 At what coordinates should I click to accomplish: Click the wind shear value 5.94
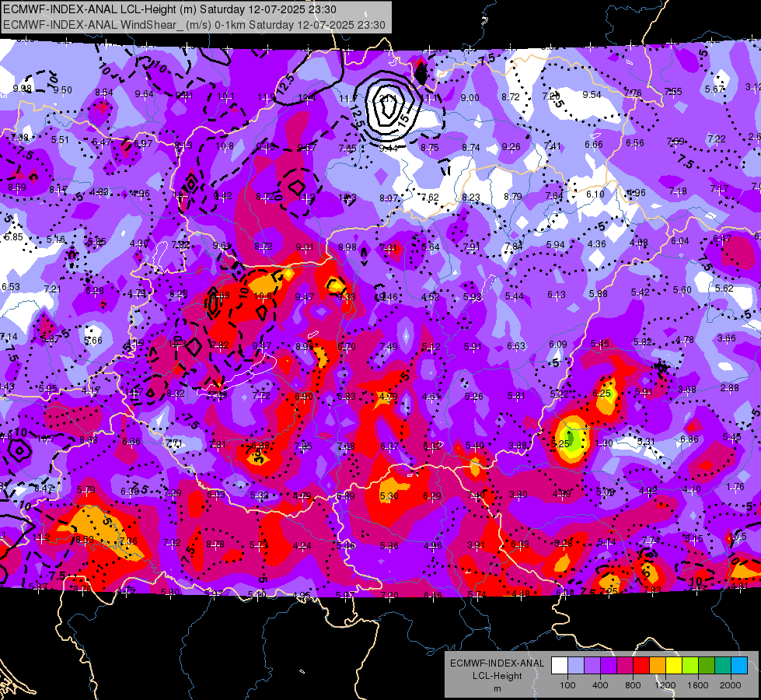click(x=555, y=244)
